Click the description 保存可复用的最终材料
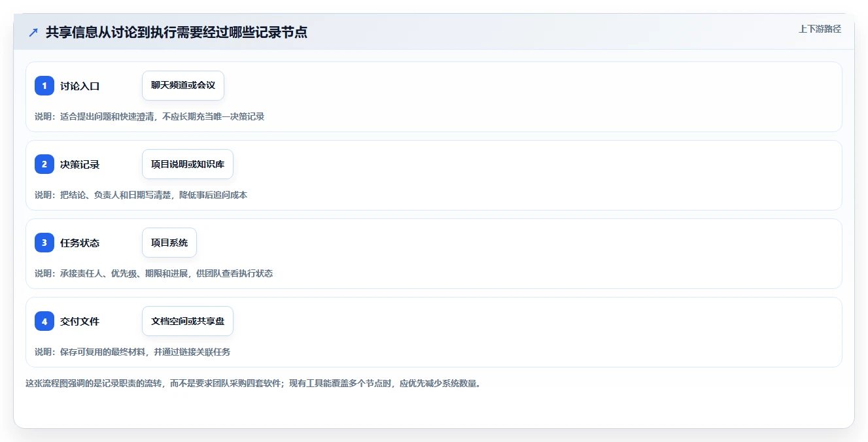The width and height of the screenshot is (868, 442). point(103,352)
